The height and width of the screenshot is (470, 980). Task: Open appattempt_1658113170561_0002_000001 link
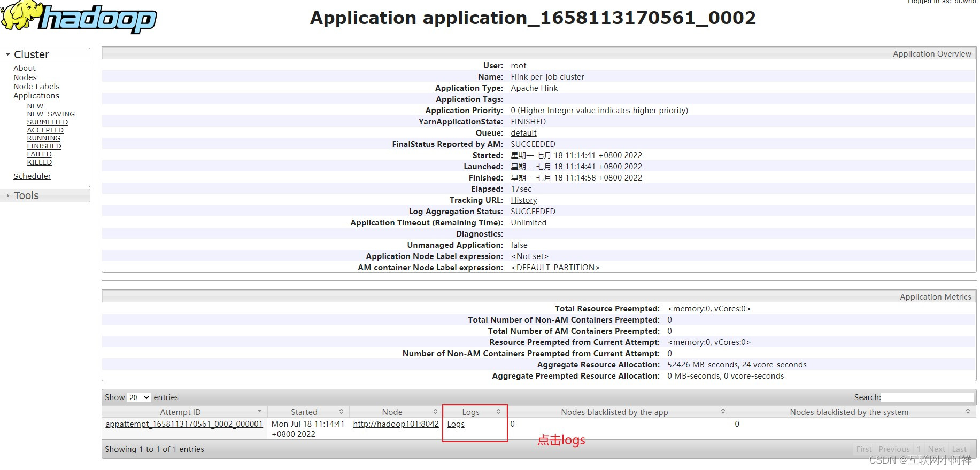click(184, 424)
